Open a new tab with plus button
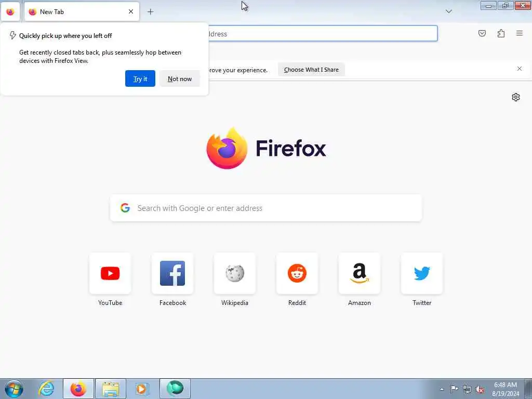 click(150, 12)
